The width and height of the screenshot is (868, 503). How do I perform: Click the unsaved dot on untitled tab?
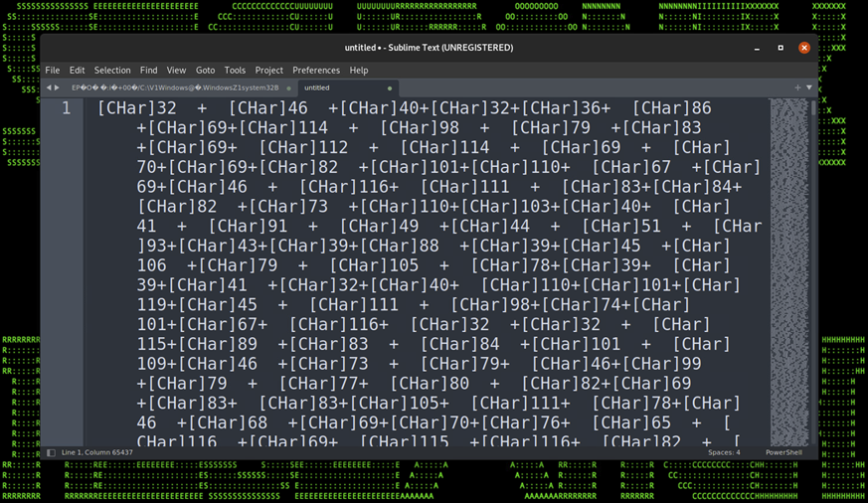tap(390, 88)
